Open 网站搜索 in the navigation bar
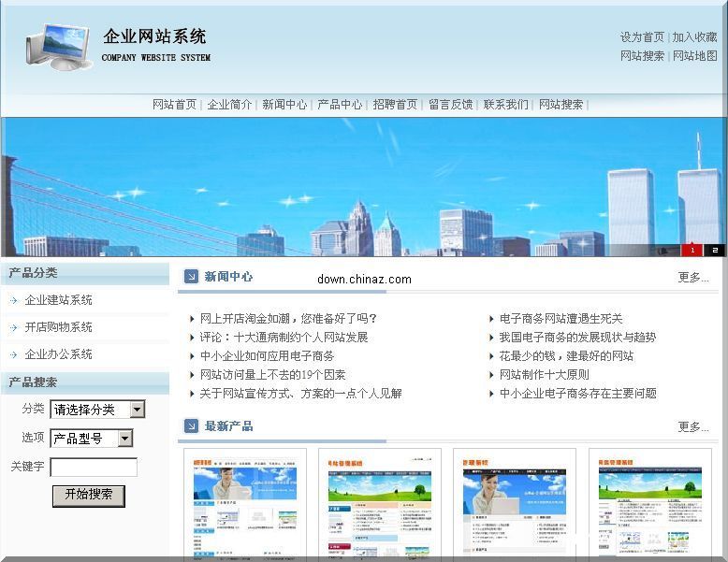This screenshot has width=728, height=562. pos(561,105)
